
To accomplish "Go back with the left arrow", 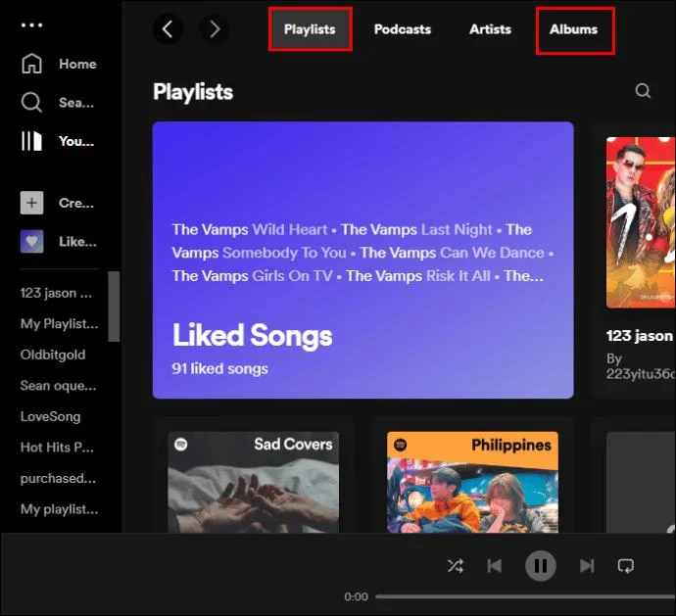I will [x=168, y=29].
